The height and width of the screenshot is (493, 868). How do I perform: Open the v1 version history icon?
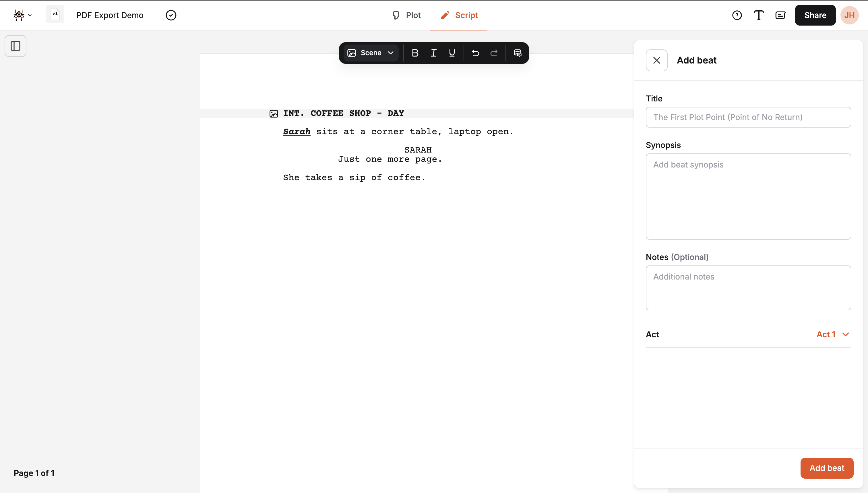tap(55, 14)
